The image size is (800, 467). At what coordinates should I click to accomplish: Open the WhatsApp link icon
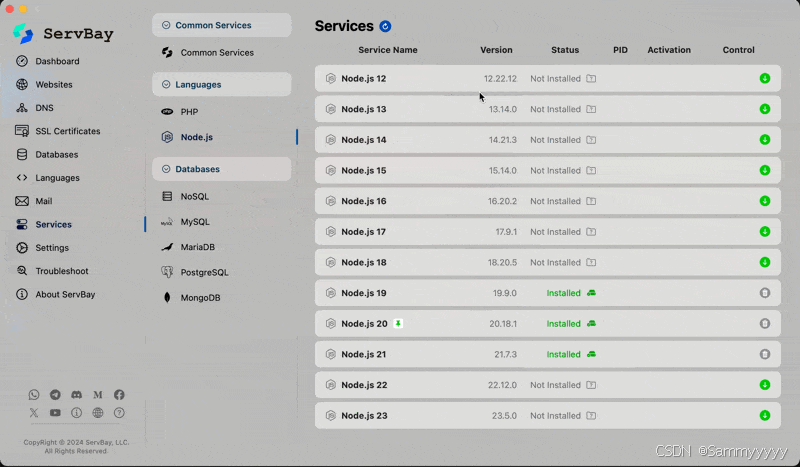34,395
